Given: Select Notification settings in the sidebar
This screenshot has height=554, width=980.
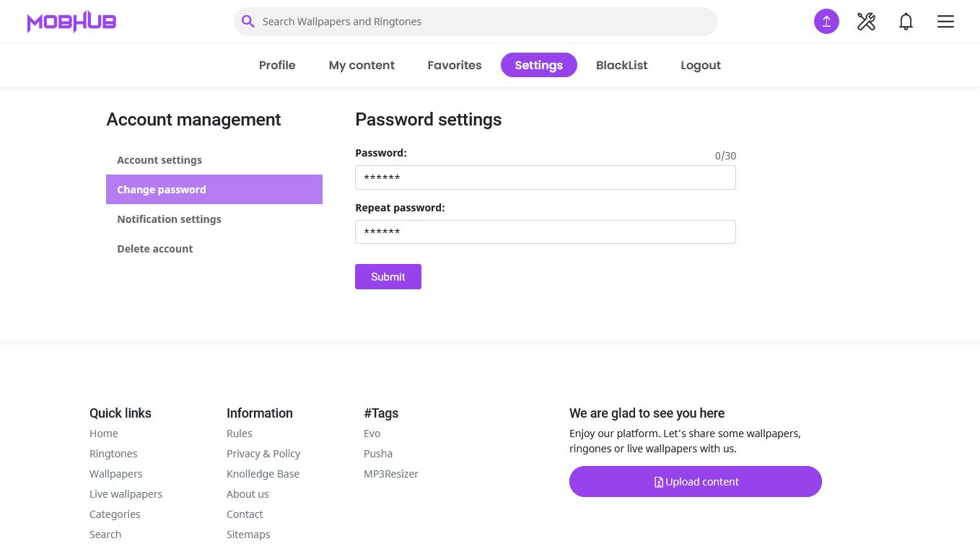Looking at the screenshot, I should [169, 219].
